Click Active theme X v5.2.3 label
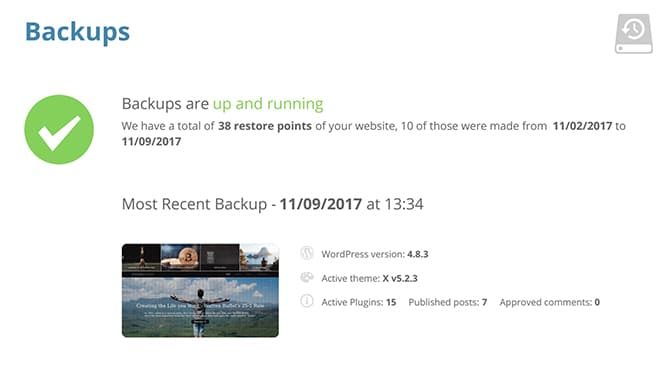660x379 pixels. (x=369, y=278)
